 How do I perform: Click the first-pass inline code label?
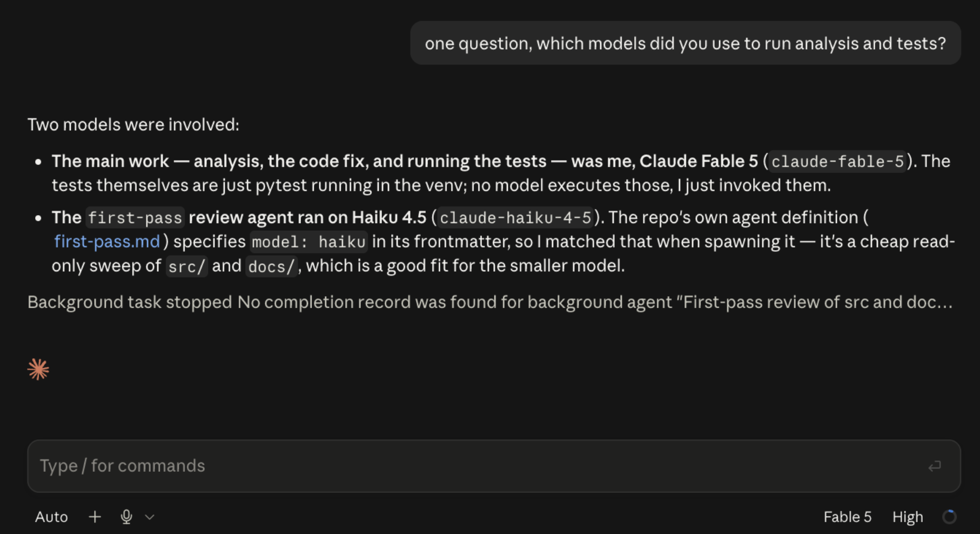click(x=135, y=218)
